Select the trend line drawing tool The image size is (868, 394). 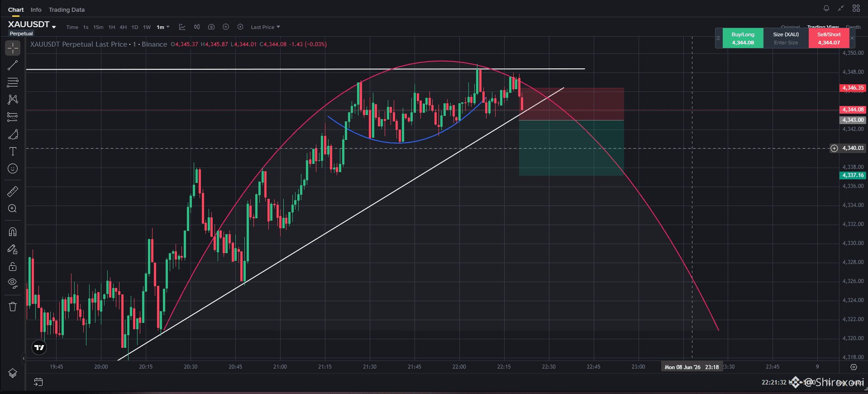pos(13,65)
